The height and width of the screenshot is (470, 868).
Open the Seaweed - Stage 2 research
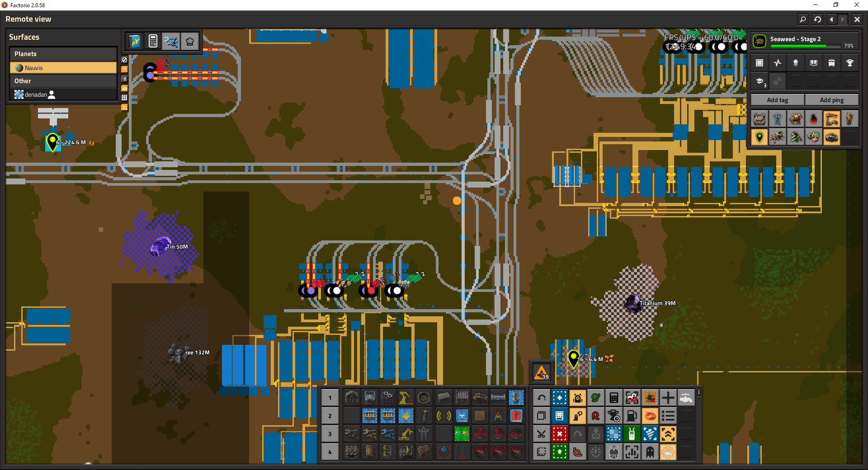[805, 41]
